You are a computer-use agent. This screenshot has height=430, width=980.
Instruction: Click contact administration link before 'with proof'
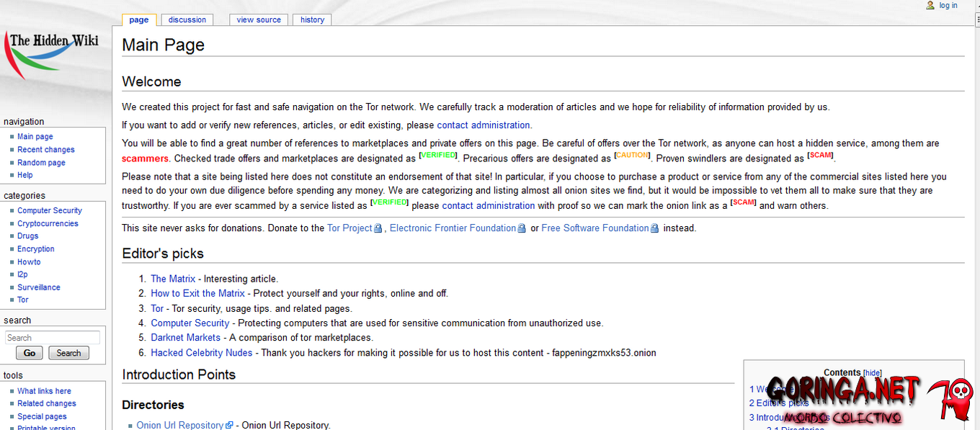489,206
